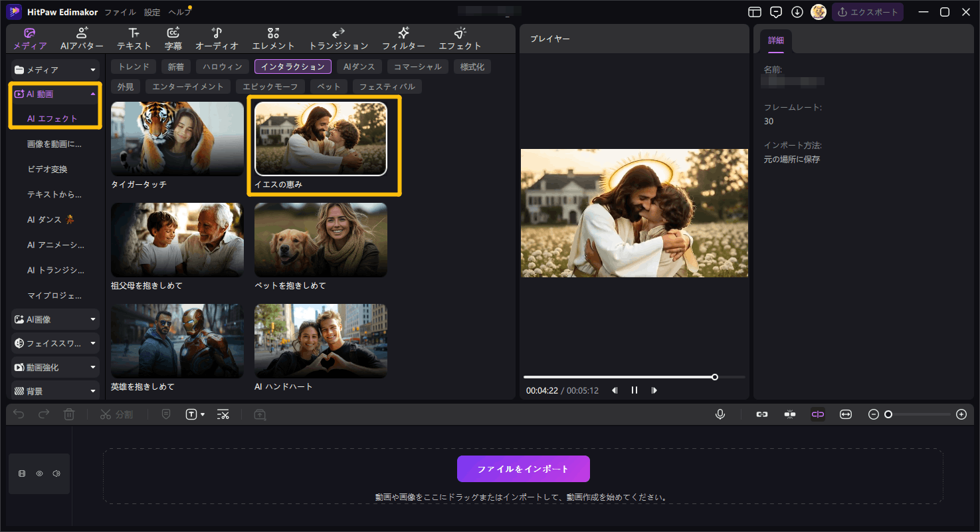Toggle track visibility eye icon

39,473
